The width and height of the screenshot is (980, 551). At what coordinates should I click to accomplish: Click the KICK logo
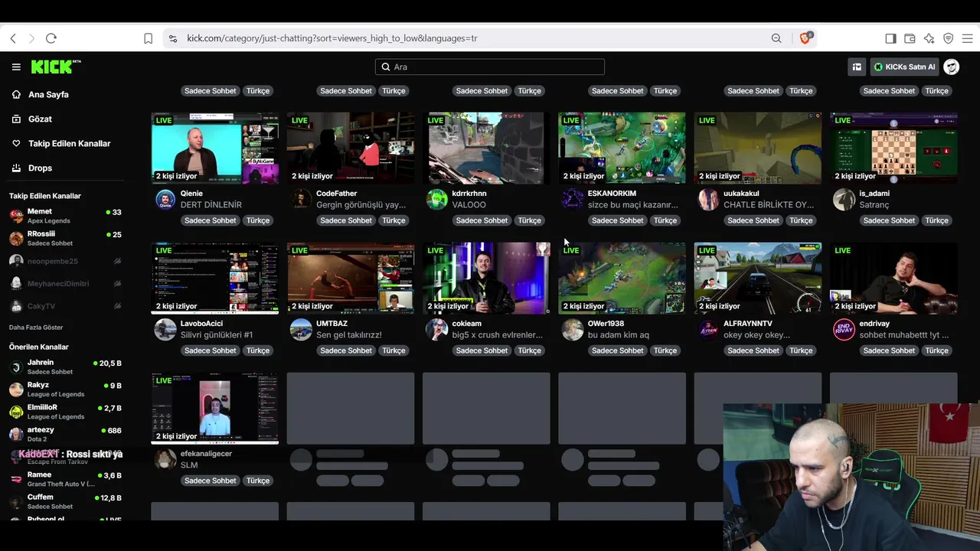56,67
